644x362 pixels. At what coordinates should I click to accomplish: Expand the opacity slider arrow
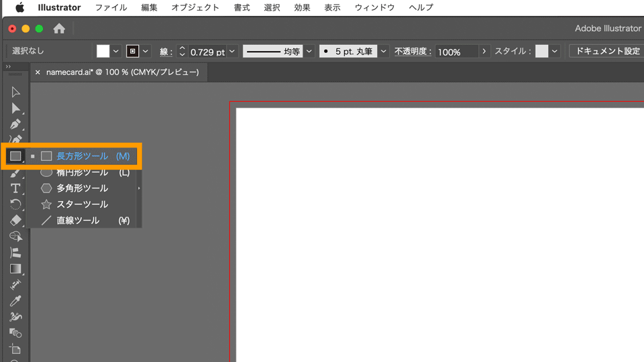(x=484, y=52)
